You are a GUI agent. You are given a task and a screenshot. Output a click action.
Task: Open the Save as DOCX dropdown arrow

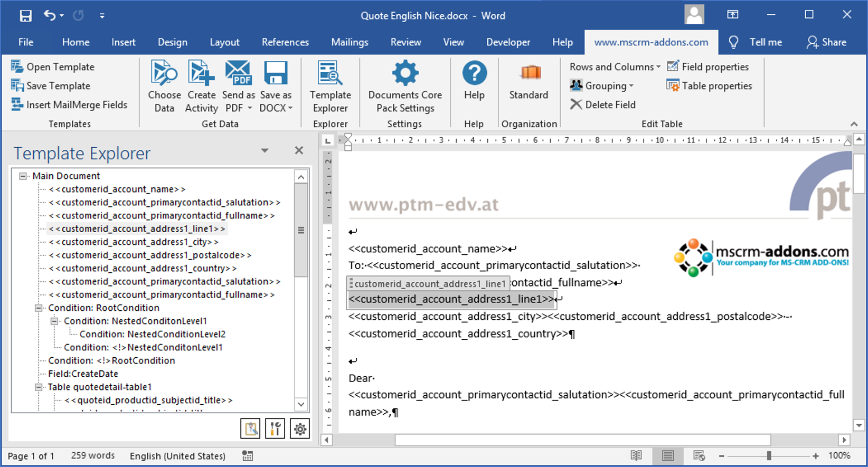290,108
